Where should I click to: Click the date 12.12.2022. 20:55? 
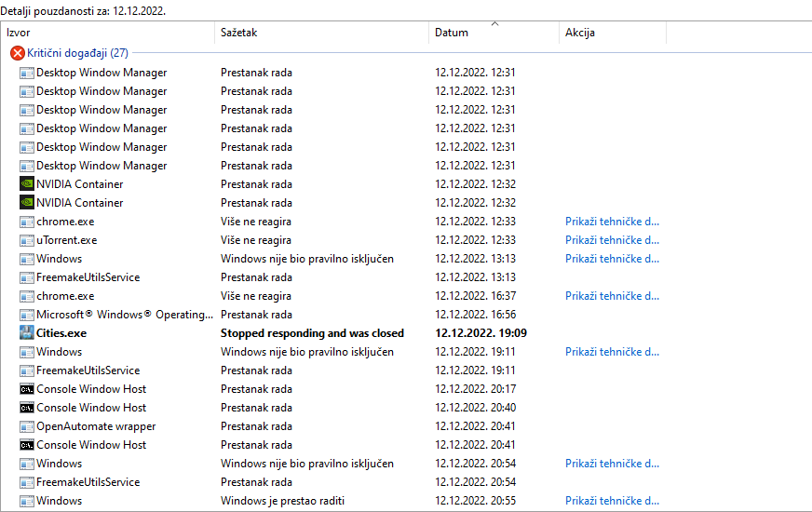point(476,501)
